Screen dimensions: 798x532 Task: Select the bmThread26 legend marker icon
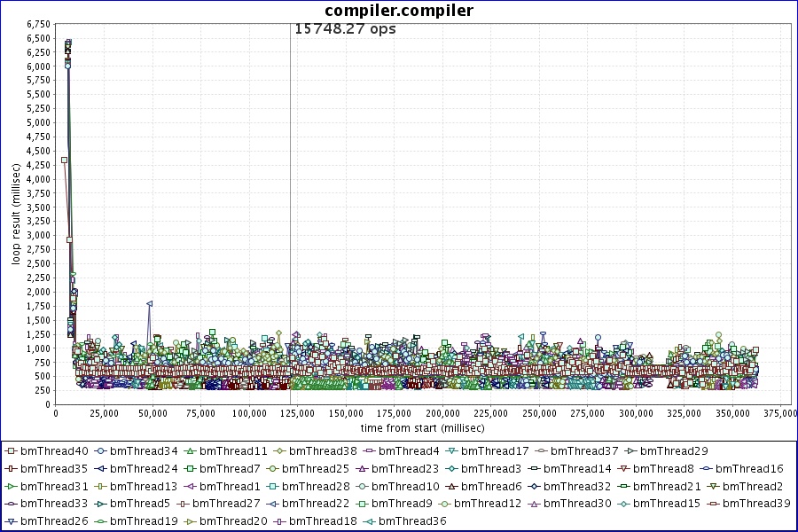point(10,521)
